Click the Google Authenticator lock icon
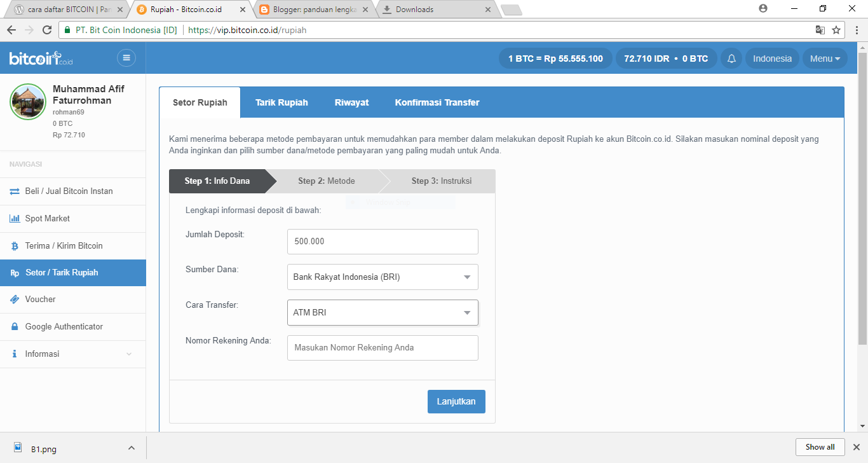This screenshot has width=868, height=463. click(15, 327)
